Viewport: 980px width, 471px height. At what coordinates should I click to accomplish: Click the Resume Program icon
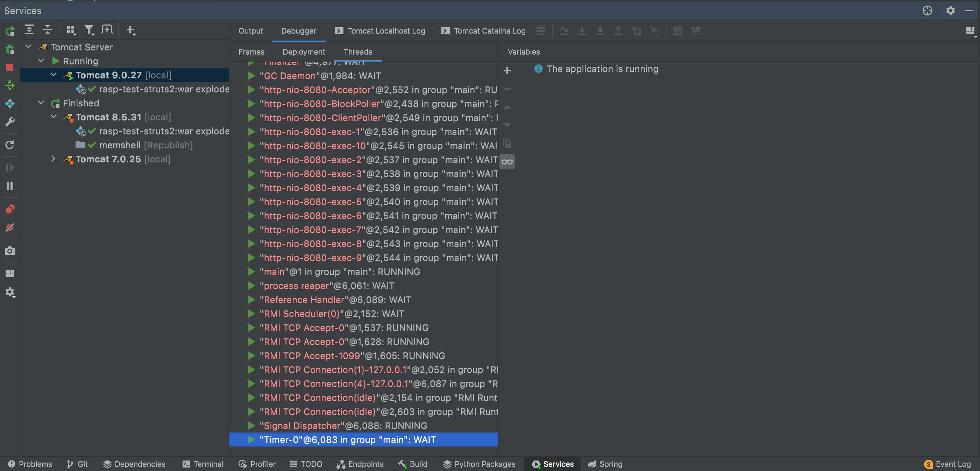pos(10,168)
